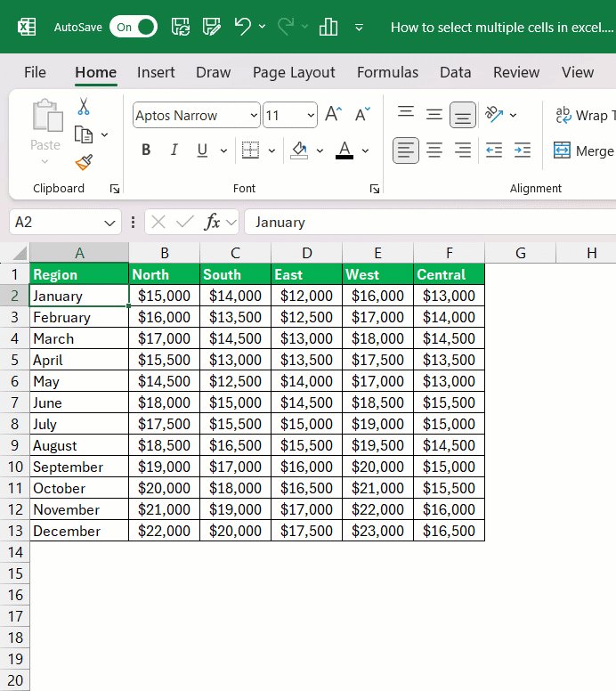Click Decrease Indent icon
This screenshot has height=691, width=616.
pyautogui.click(x=494, y=150)
